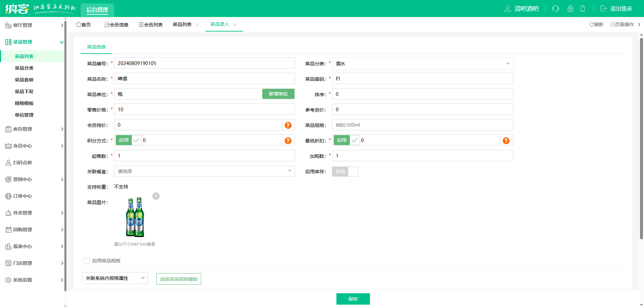Open 扫码点餐 in the sidebar
The height and width of the screenshot is (308, 644).
pos(22,163)
